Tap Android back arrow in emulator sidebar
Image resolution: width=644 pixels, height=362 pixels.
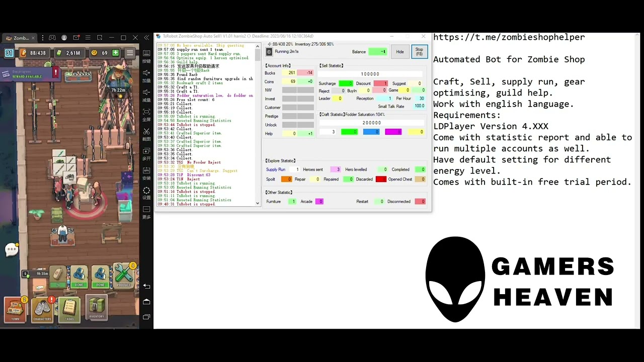[146, 286]
